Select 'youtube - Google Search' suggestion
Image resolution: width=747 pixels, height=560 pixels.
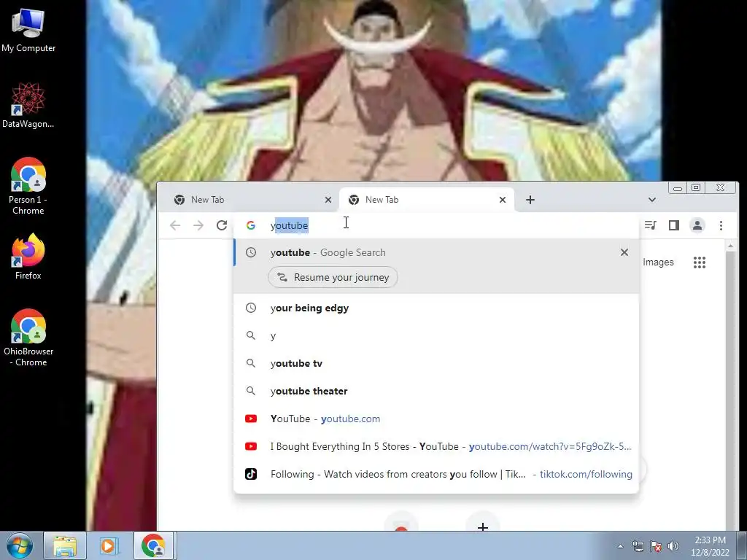(x=436, y=252)
